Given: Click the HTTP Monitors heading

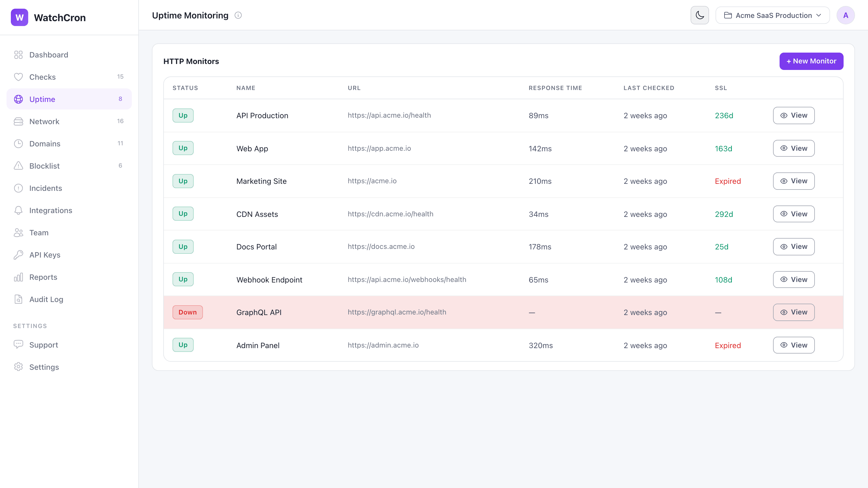Looking at the screenshot, I should [191, 61].
